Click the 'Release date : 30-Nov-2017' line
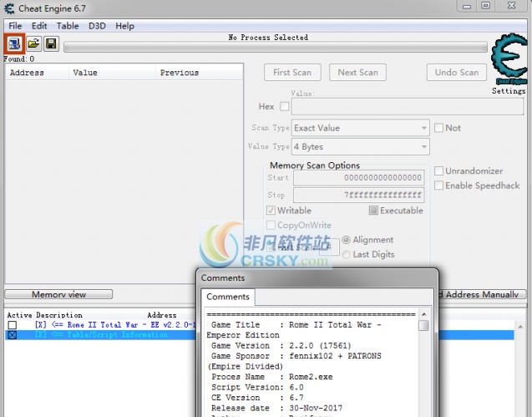Viewport: 532px width, 417px height. pyautogui.click(x=276, y=408)
